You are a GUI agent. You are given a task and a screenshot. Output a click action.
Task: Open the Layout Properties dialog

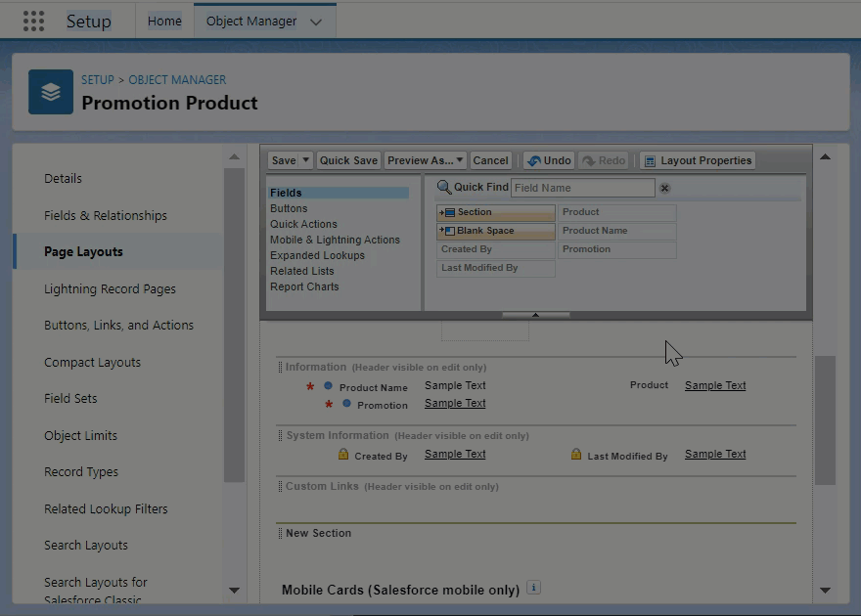pyautogui.click(x=697, y=160)
